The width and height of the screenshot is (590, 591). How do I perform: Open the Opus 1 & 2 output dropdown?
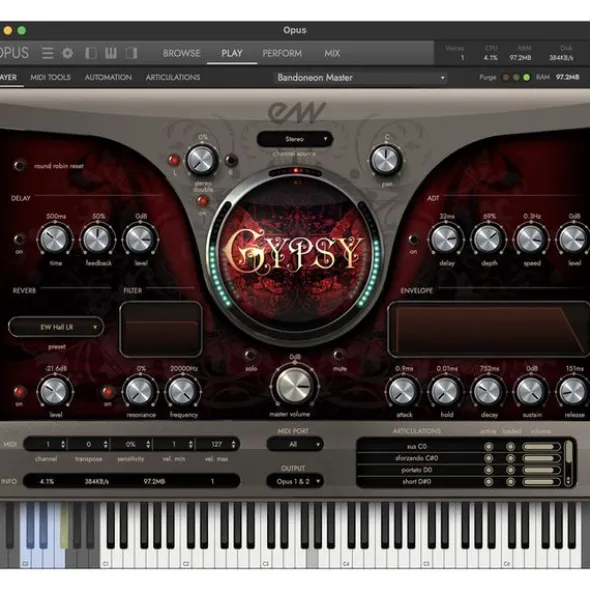click(x=294, y=481)
